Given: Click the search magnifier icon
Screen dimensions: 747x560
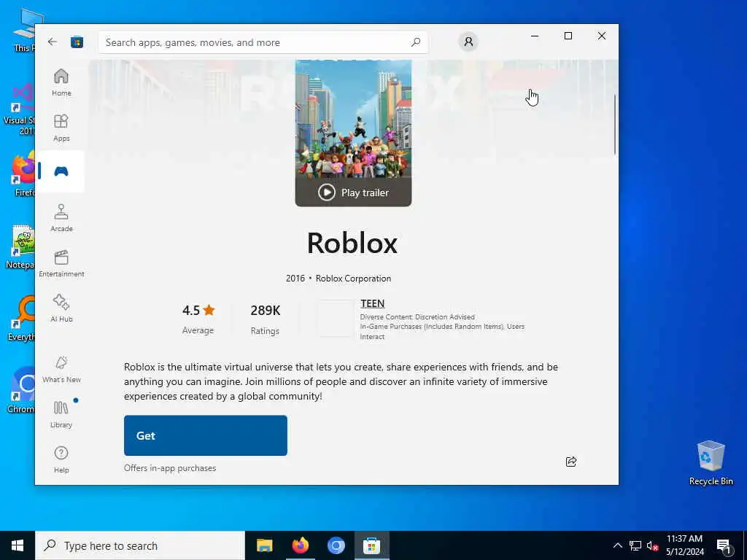Looking at the screenshot, I should (415, 42).
